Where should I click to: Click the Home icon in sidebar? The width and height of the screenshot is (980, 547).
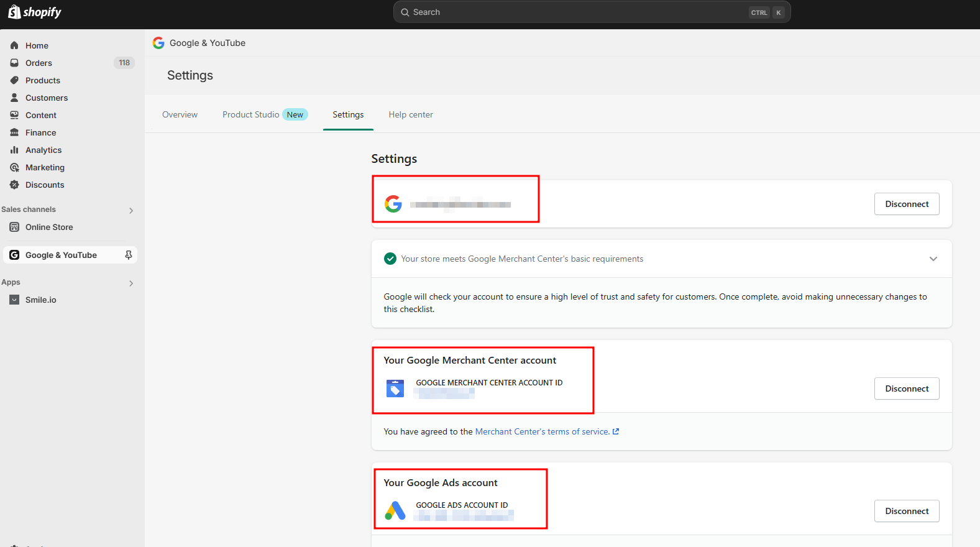click(x=14, y=45)
